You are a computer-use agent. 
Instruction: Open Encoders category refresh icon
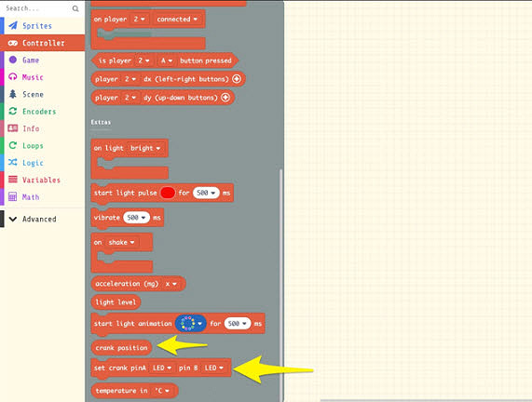click(13, 111)
